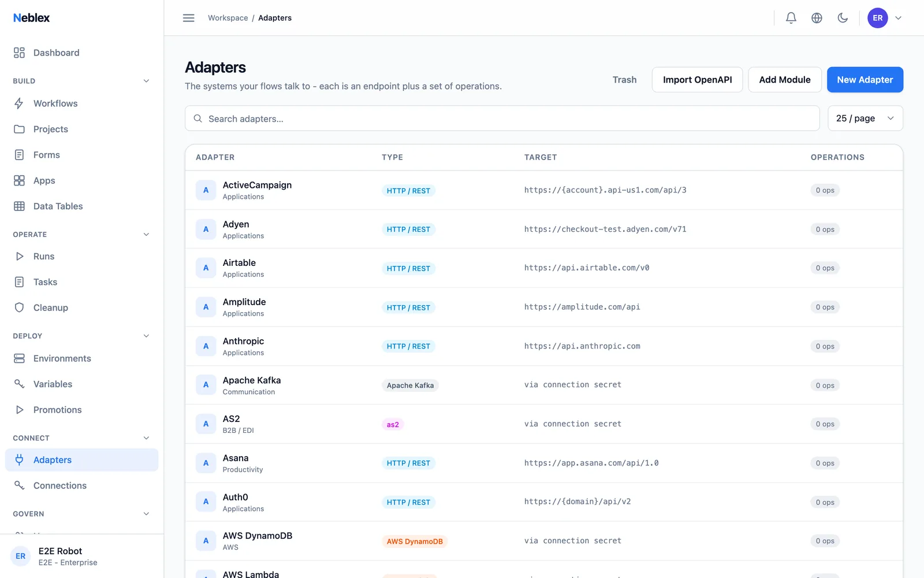Collapse the OPERATE section
Viewport: 924px width, 578px height.
click(146, 235)
